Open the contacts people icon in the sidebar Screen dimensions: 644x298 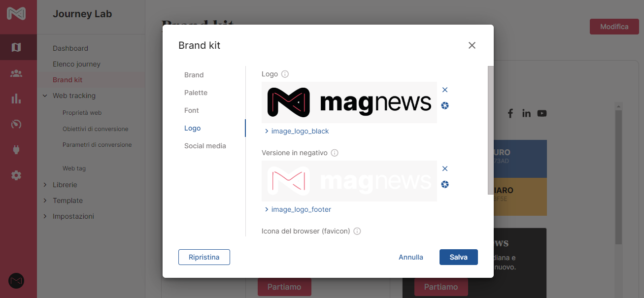16,73
